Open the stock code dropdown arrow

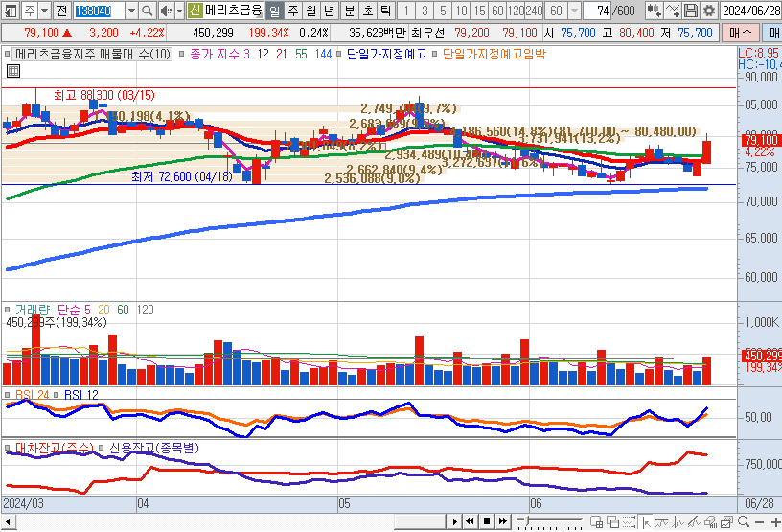(x=130, y=11)
